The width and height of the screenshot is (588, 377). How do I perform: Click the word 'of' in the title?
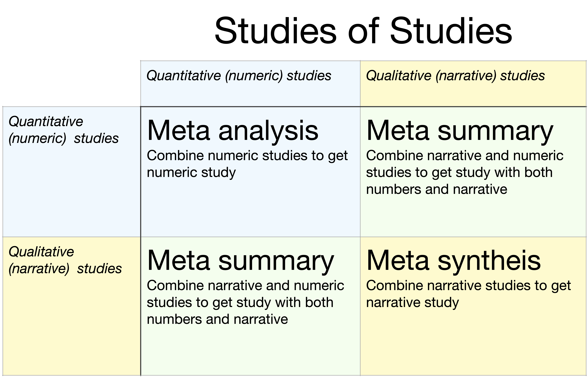pos(363,31)
